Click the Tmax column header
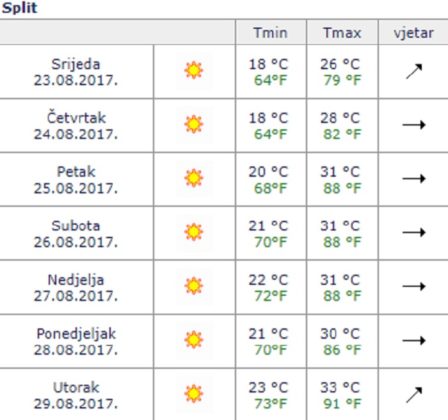The width and height of the screenshot is (448, 420). coord(342,33)
